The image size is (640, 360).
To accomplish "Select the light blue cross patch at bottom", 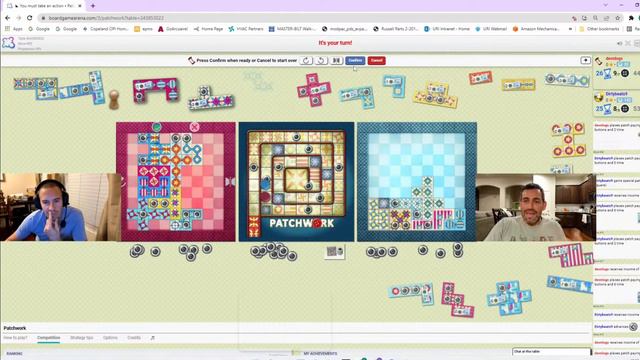I will [x=509, y=297].
